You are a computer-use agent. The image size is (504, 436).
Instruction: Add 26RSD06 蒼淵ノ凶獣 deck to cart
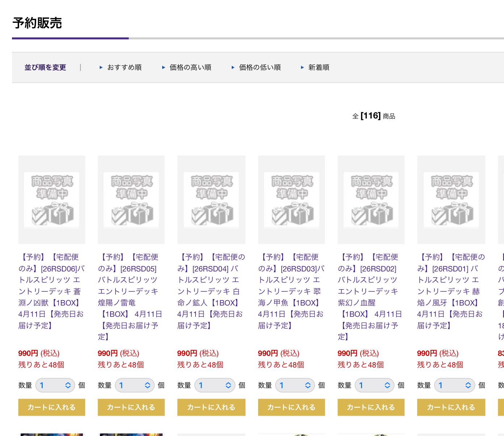(52, 407)
